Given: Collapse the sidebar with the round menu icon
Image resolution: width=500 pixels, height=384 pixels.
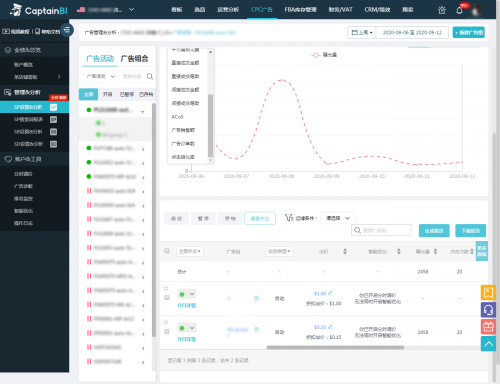Looking at the screenshot, I should click(x=67, y=30).
